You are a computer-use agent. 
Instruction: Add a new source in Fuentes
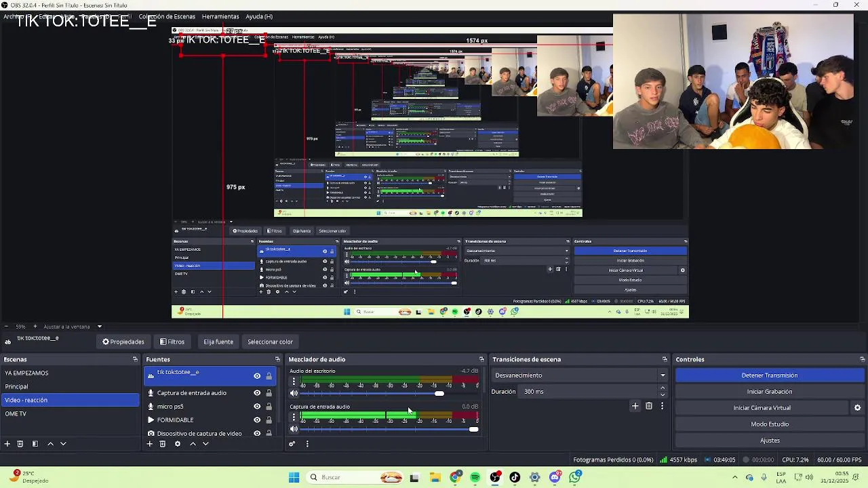click(149, 444)
